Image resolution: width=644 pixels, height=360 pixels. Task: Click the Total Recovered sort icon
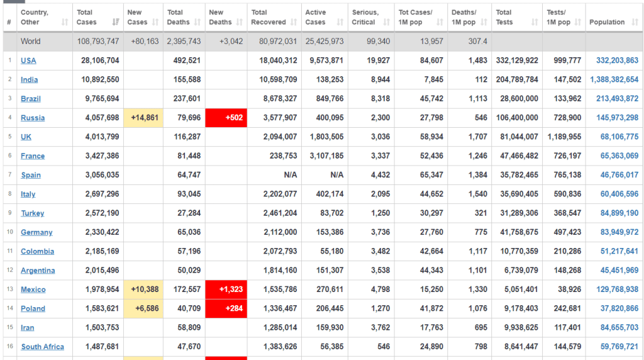(x=293, y=22)
